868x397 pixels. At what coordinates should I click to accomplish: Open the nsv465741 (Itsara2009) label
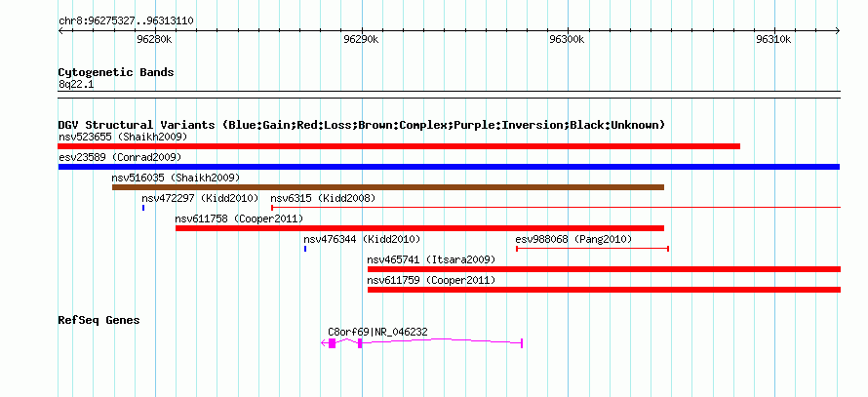[x=431, y=259]
